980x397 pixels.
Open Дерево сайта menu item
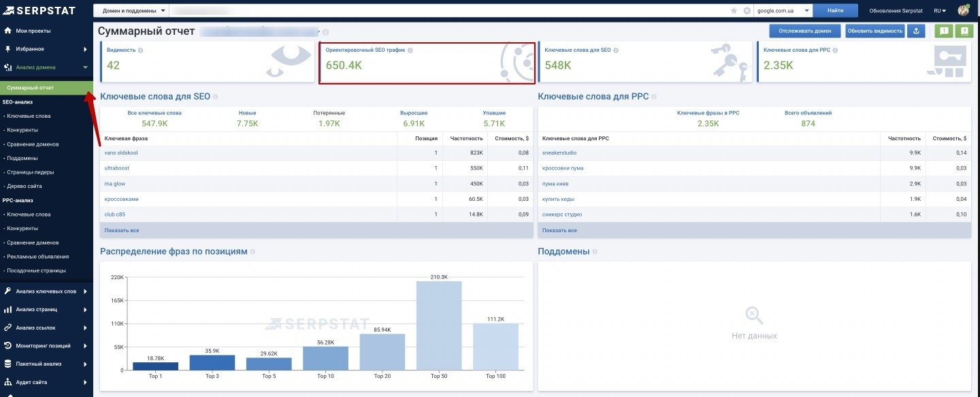[24, 186]
